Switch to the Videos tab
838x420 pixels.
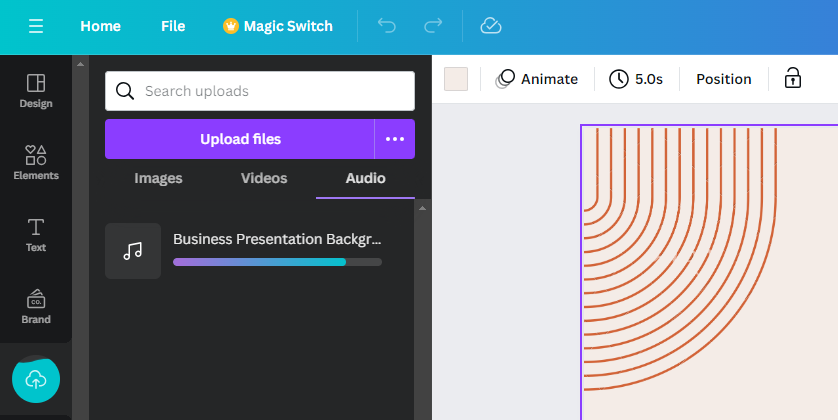click(264, 178)
